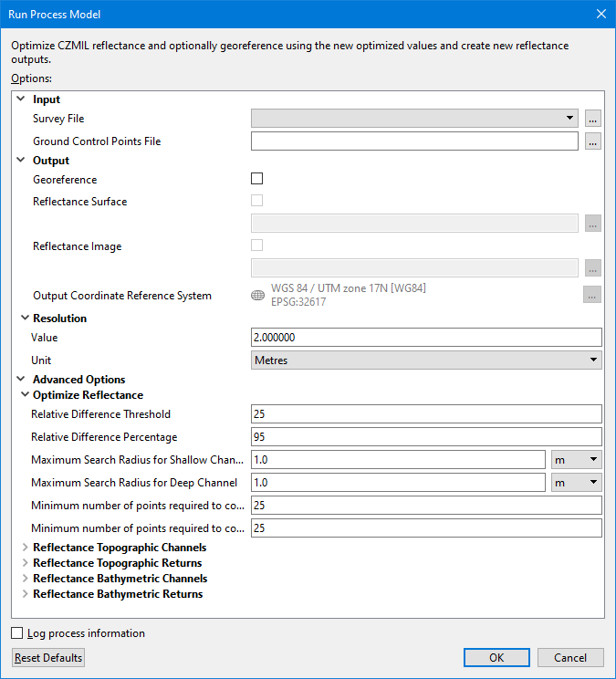Close the Run Process Model dialog
616x679 pixels.
(600, 14)
